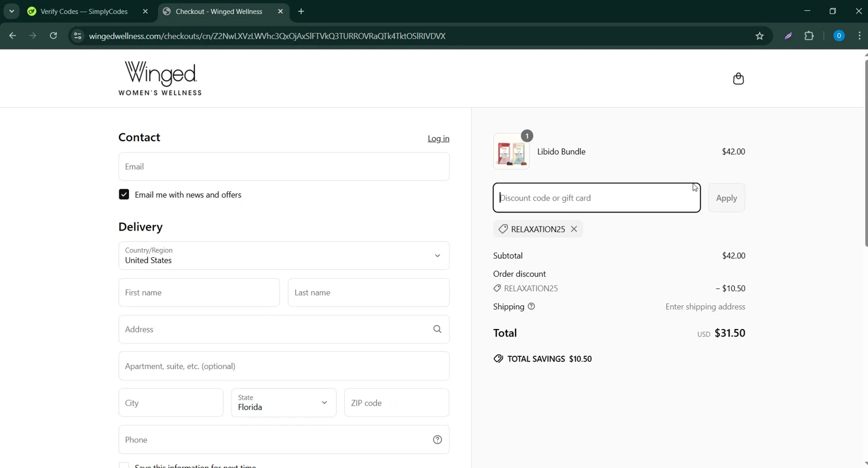Open the browser extensions puzzle icon

(x=809, y=36)
